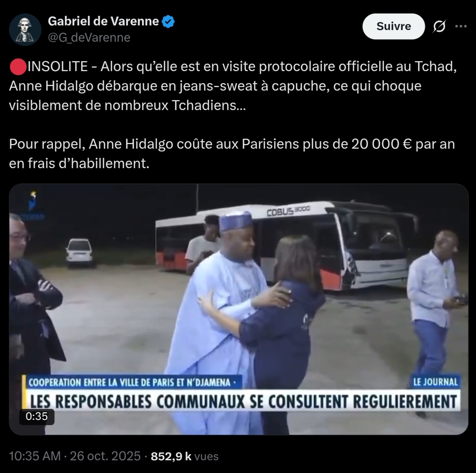The image size is (476, 473).
Task: View the 852,9 k vues count
Action: pyautogui.click(x=184, y=456)
